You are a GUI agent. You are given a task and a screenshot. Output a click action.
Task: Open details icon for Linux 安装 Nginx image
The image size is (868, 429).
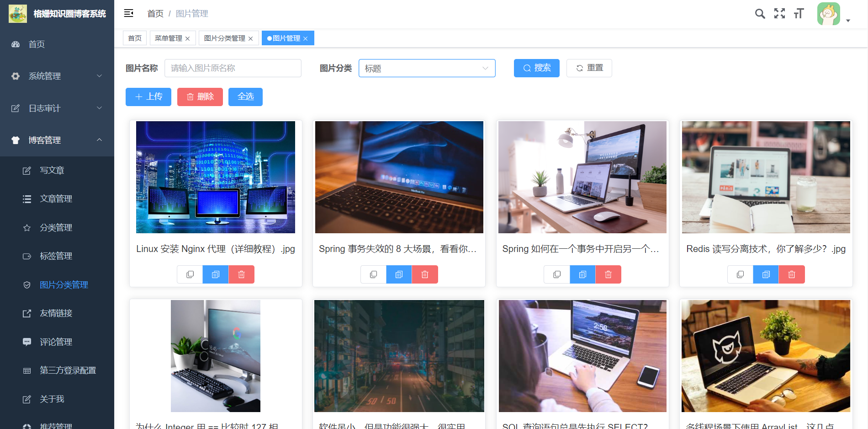(x=216, y=274)
